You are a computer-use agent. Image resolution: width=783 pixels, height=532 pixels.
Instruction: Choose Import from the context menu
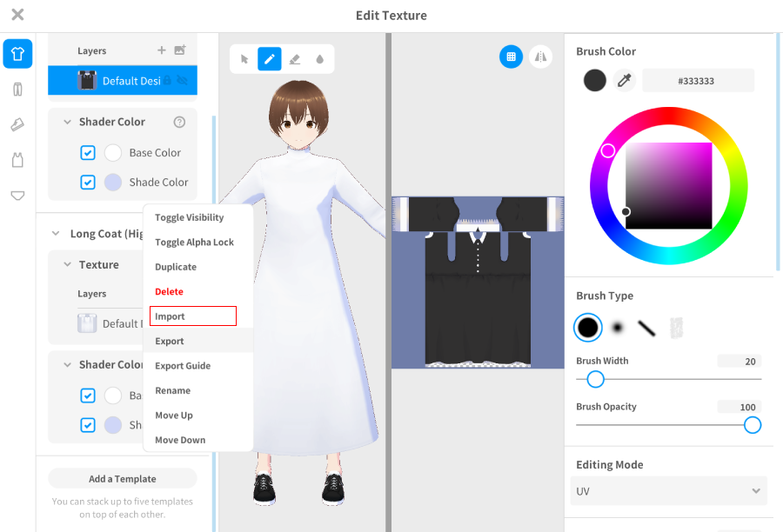tap(192, 316)
